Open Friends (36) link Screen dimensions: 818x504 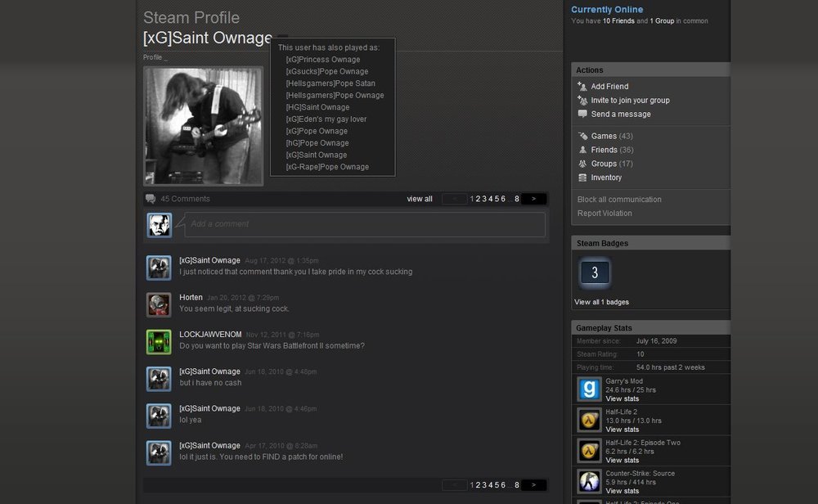click(x=612, y=150)
